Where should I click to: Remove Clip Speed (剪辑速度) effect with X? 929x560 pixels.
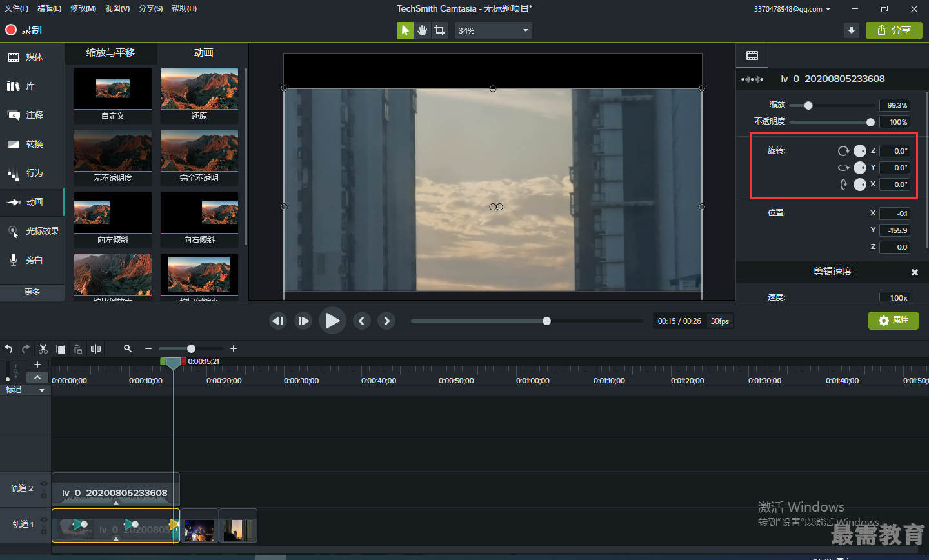[x=915, y=272]
